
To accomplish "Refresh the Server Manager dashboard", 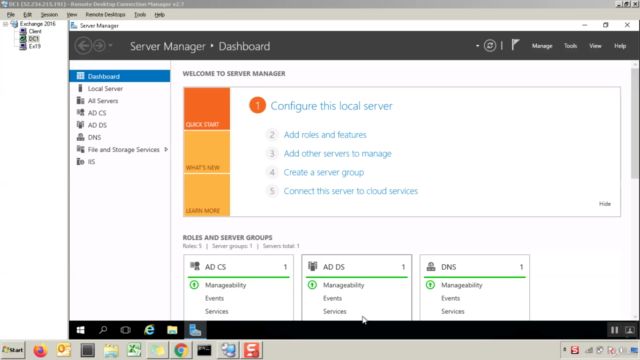I will click(490, 46).
